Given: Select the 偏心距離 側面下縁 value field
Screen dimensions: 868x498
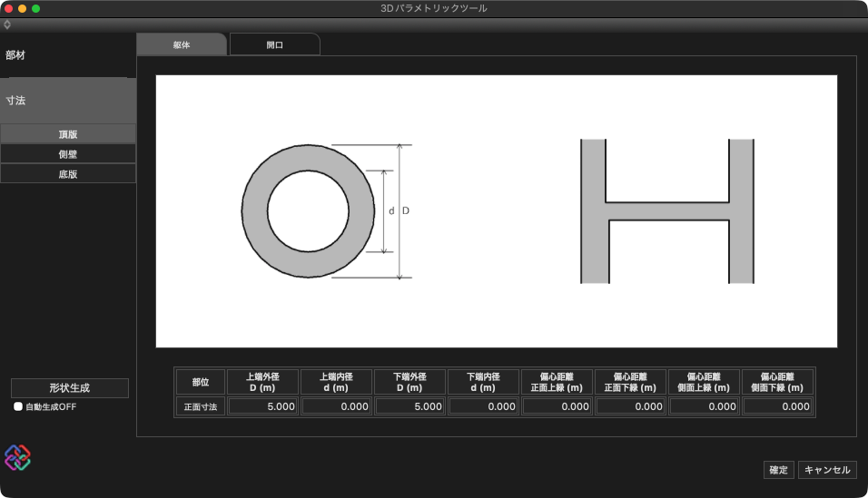Looking at the screenshot, I should coord(777,407).
